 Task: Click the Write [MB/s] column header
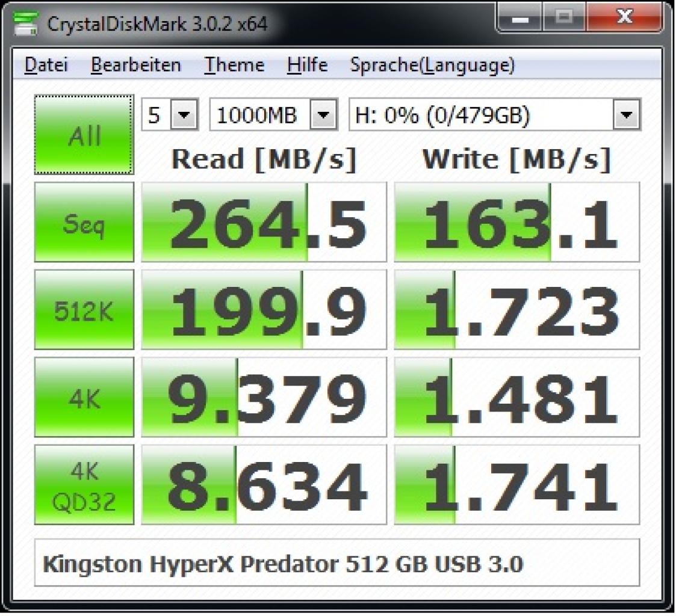517,160
